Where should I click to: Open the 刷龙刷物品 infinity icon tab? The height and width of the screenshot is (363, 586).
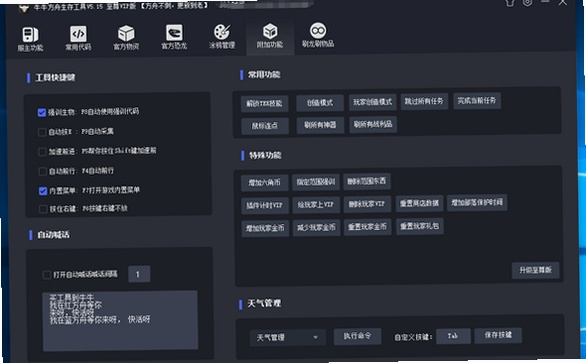pos(318,35)
